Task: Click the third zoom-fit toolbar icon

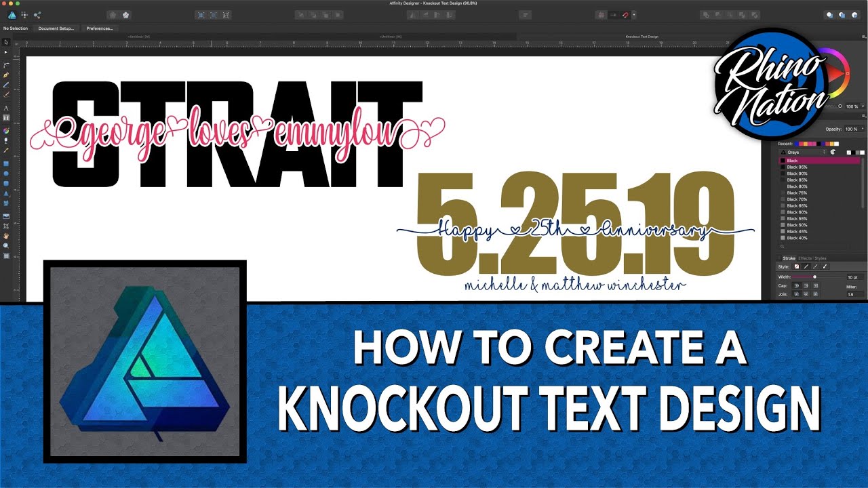Action: [224, 14]
